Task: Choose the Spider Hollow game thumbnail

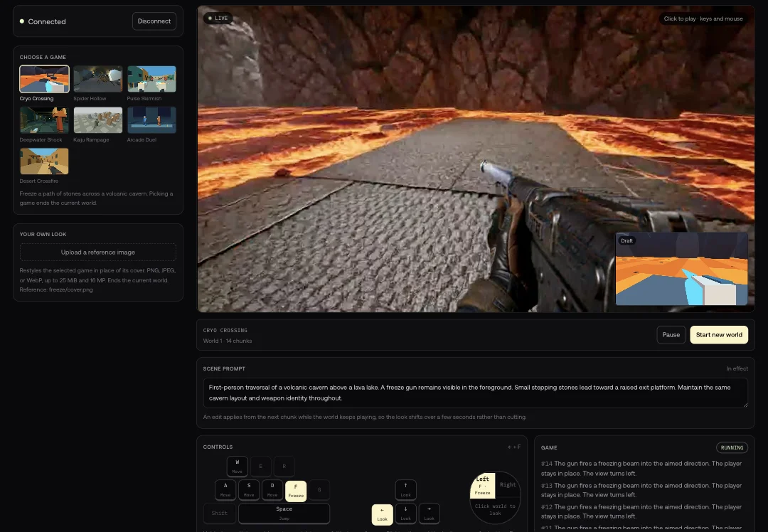Action: (x=98, y=79)
